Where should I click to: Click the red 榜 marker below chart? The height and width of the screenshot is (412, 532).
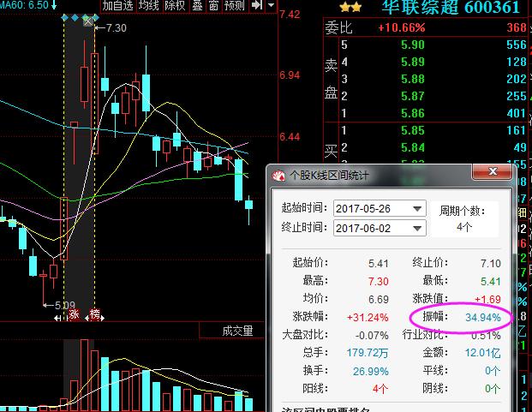pos(95,314)
